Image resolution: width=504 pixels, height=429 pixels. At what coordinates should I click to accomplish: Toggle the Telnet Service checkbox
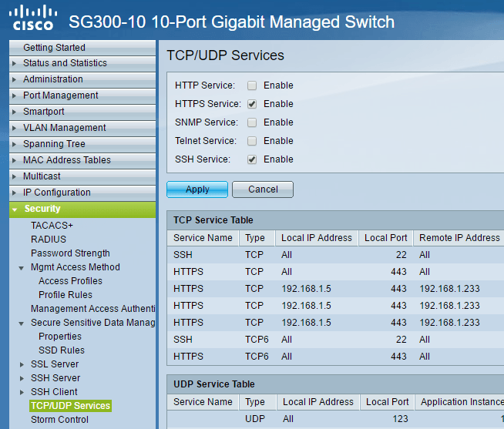click(252, 141)
